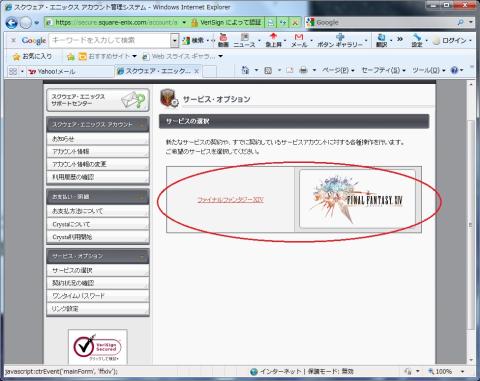The width and height of the screenshot is (480, 381).
Task: Click the Google toolbar 検索 button
Action: (193, 40)
